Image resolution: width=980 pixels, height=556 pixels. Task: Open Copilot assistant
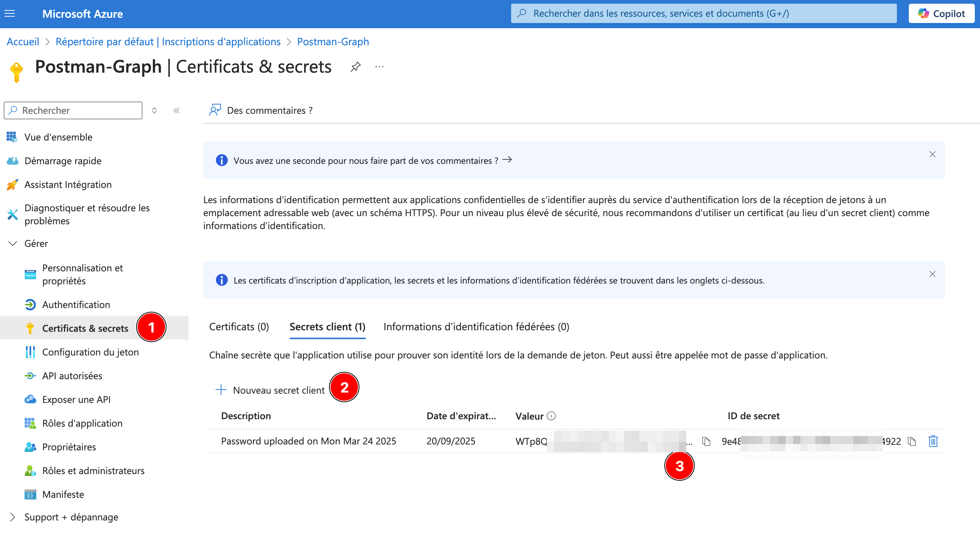(x=941, y=14)
